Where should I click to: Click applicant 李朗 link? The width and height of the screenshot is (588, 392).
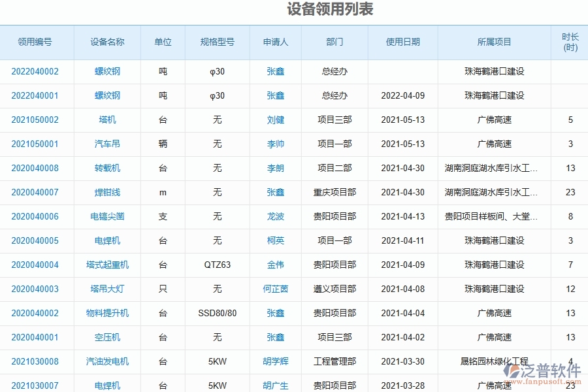coord(274,168)
